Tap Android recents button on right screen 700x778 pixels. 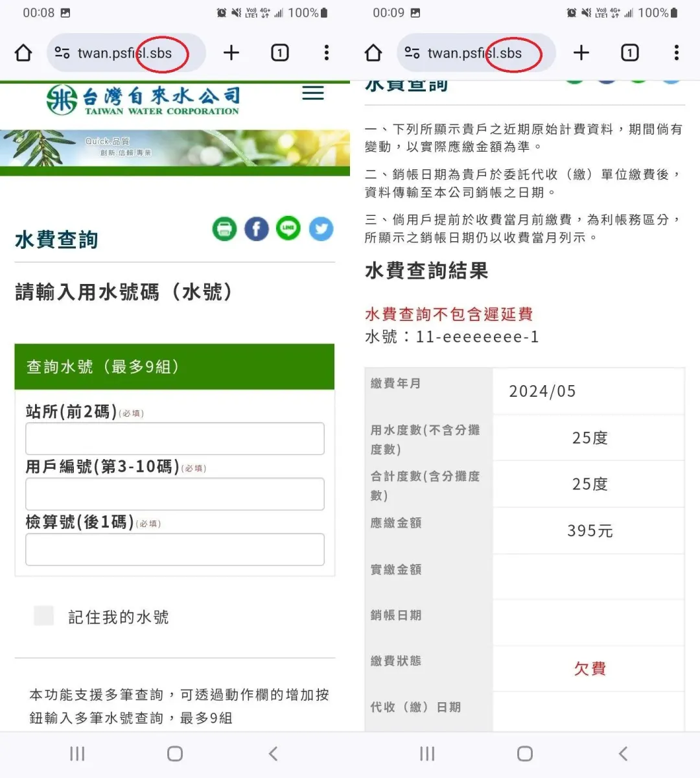tap(427, 753)
